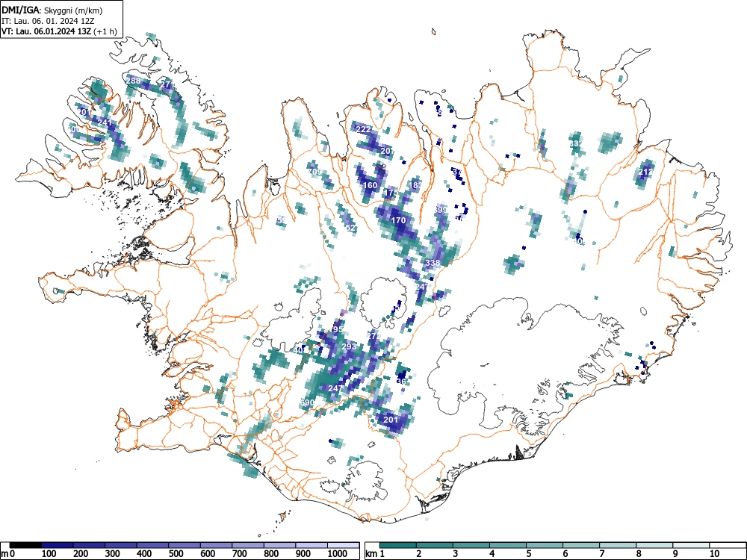Screen dimensions: 747x560
Task: Click the 400–500 m legend color segment
Action: click(x=153, y=545)
